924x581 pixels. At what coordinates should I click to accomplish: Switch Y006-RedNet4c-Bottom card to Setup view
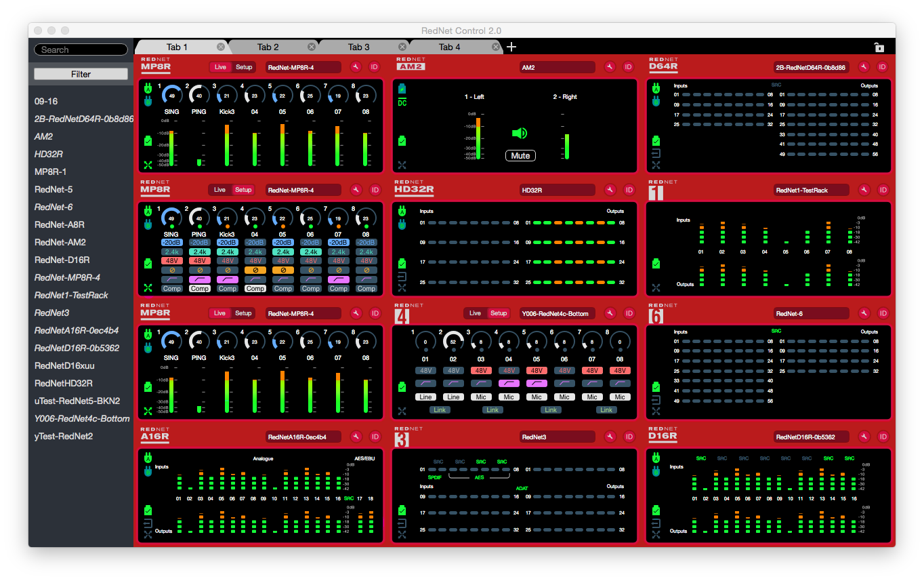click(x=499, y=313)
